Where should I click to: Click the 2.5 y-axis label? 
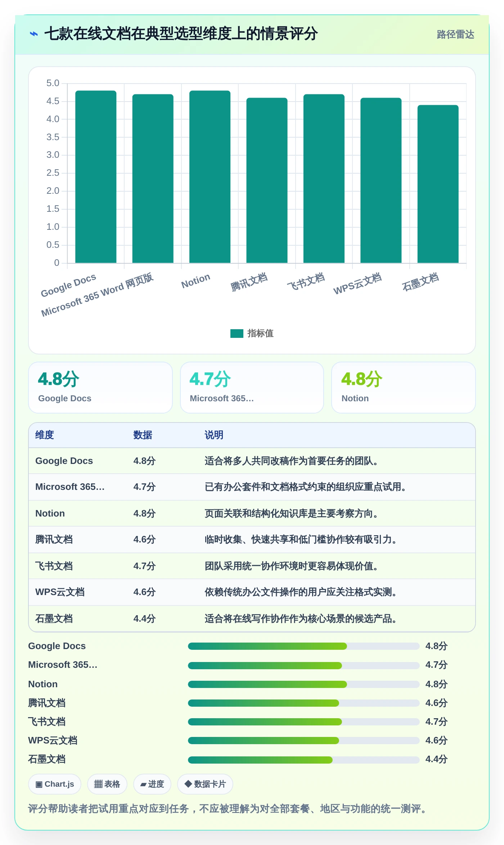pyautogui.click(x=53, y=173)
